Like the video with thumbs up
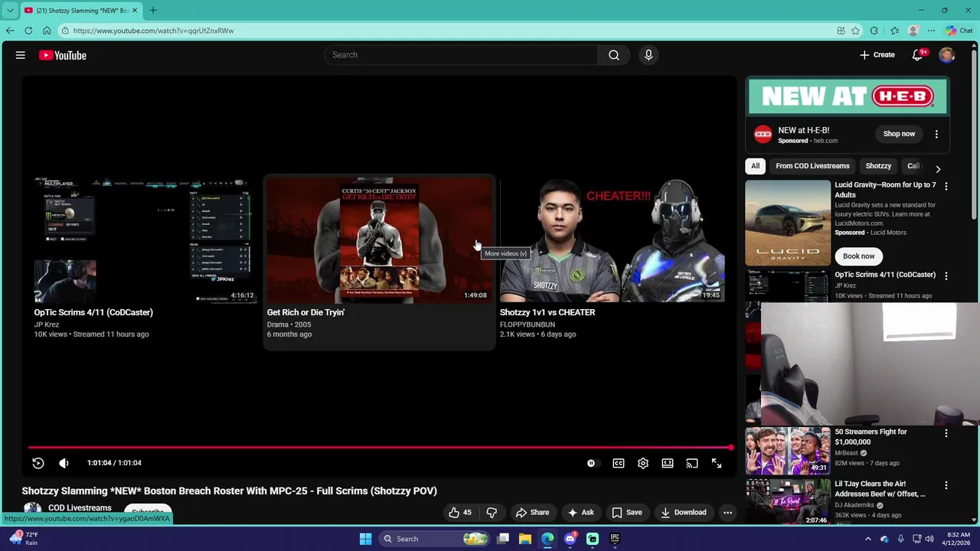Screen dimensions: 980x551 460,513
